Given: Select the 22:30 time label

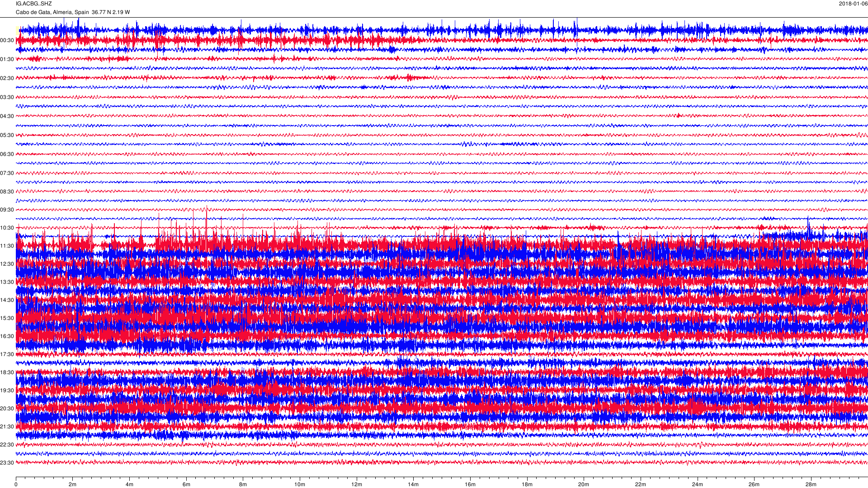Looking at the screenshot, I should (7, 445).
